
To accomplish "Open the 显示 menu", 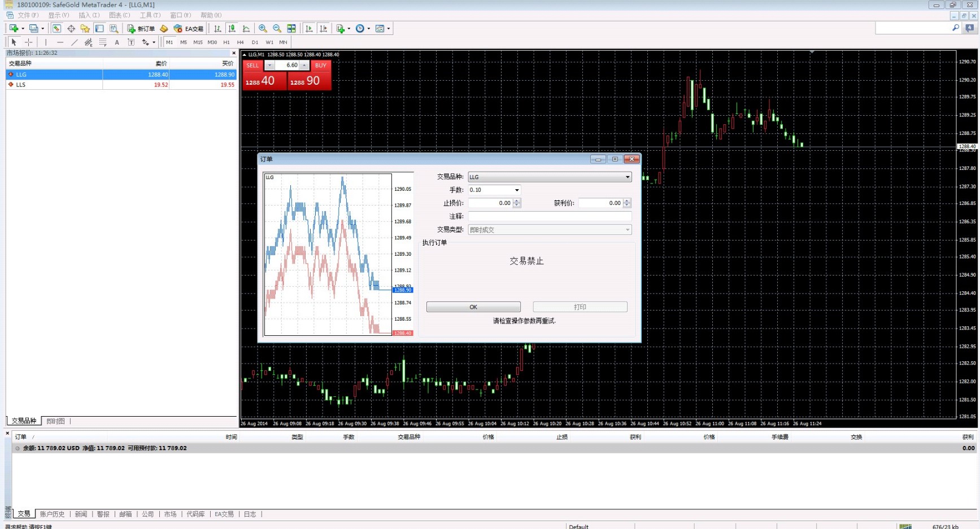I will click(59, 15).
